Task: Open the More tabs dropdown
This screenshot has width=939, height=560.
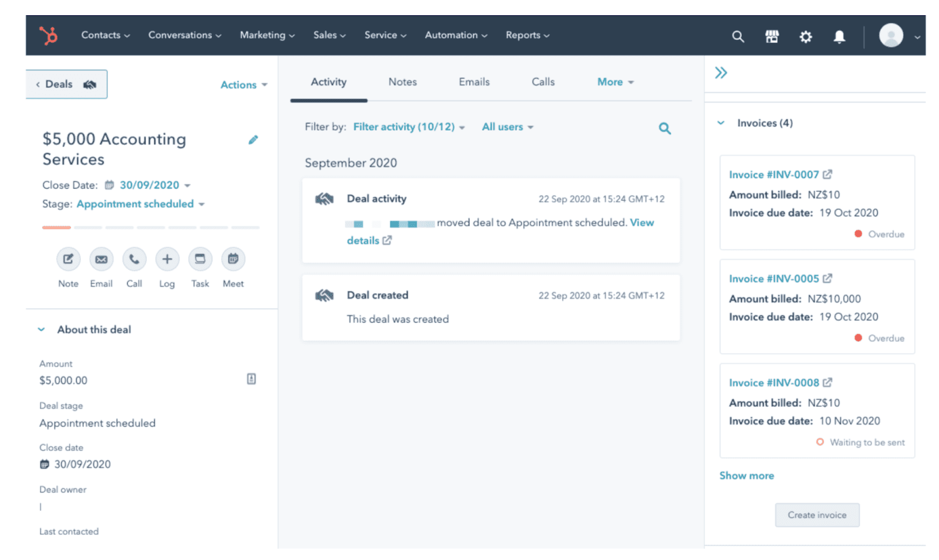Action: coord(615,82)
